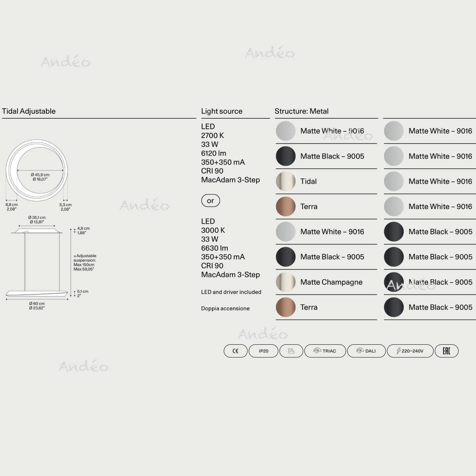Click the '6120 lm' lumen value
This screenshot has width=476, height=476.
click(214, 153)
